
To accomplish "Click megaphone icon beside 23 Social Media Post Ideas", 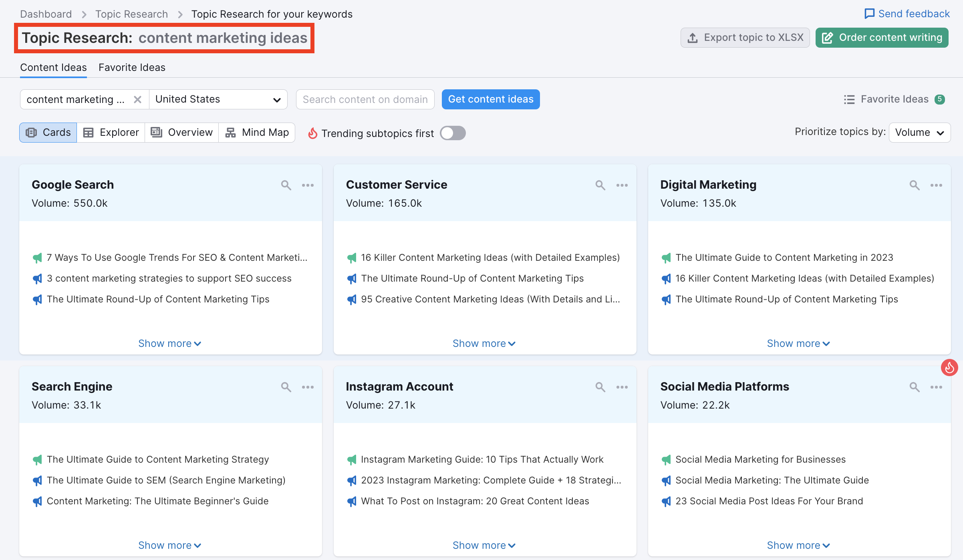I will (666, 502).
